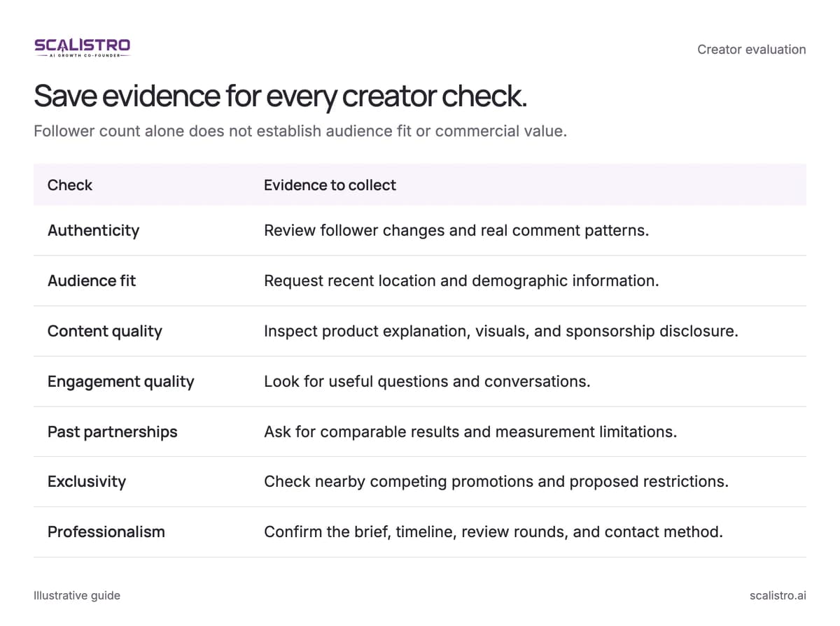Image resolution: width=840 pixels, height=626 pixels.
Task: Select the 'Exclusivity' row label
Action: tap(87, 481)
